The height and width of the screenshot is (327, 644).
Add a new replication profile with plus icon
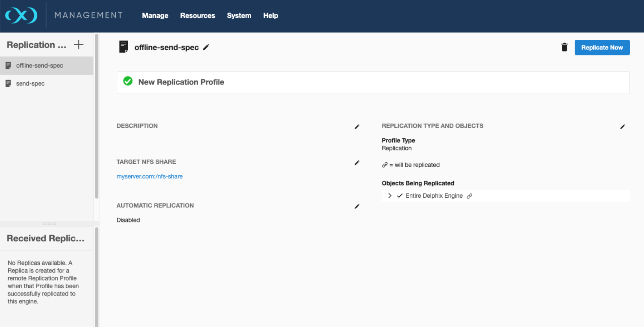[79, 45]
